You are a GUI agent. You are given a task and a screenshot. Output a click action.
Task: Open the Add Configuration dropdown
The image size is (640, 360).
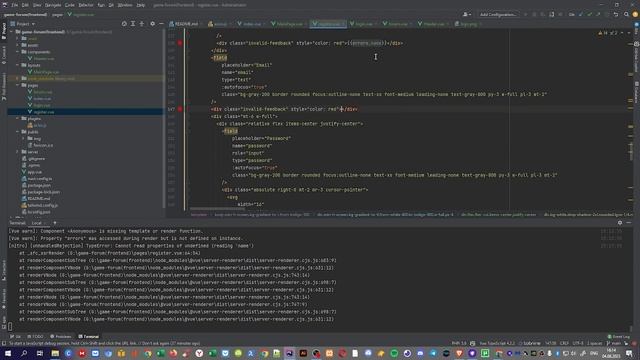[x=498, y=15]
